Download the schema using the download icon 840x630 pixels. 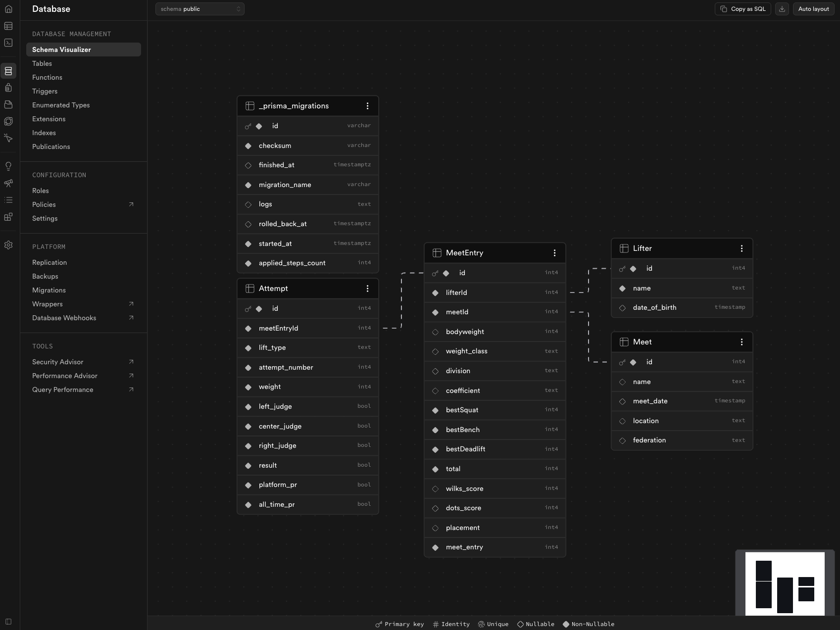point(783,8)
